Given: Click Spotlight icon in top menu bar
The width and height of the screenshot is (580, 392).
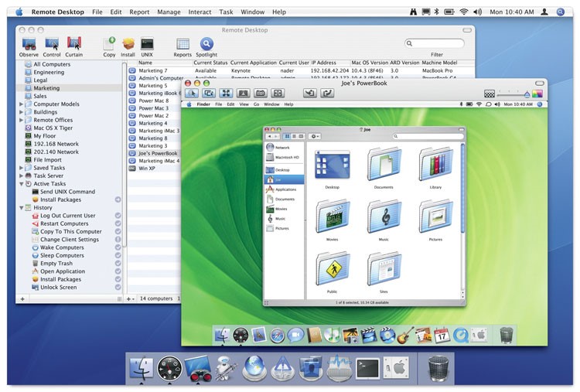Looking at the screenshot, I should coord(561,12).
